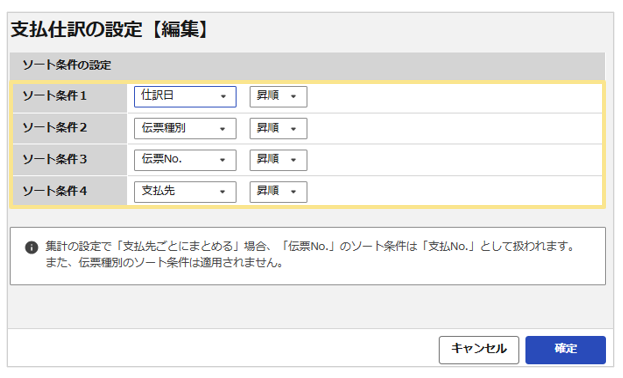Open the ソート条件4 order dropdown showing 昇順
Viewport: 623px width, 378px height.
[278, 192]
